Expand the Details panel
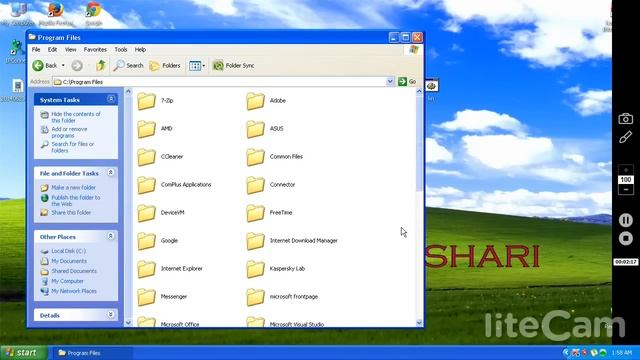This screenshot has width=640, height=360. coord(111,315)
